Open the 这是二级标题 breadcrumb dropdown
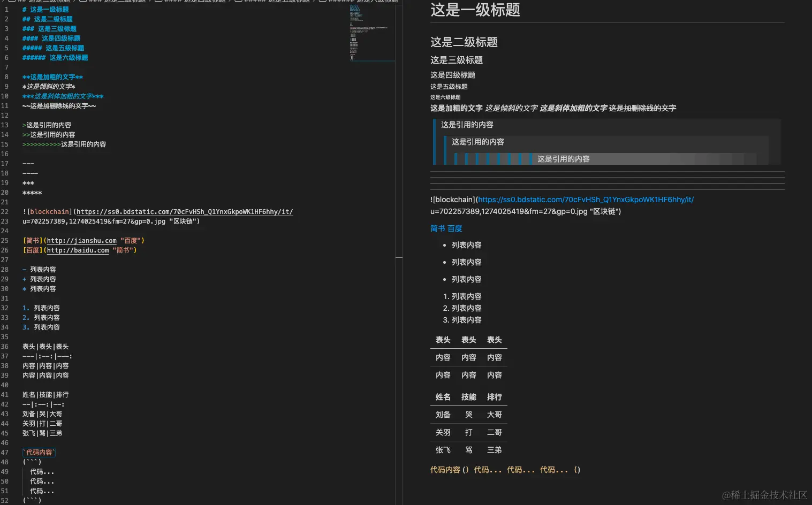 [45, 2]
